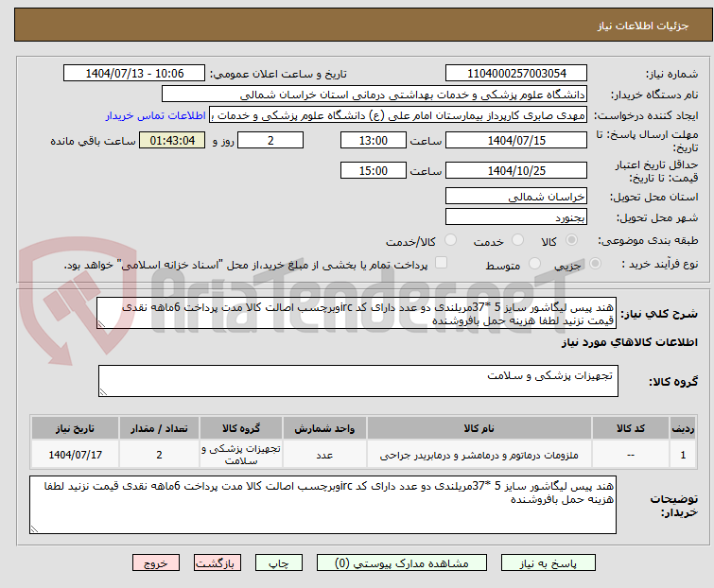
Task: Click the resize handle of the گروه کالا textarea
Action: [103, 392]
